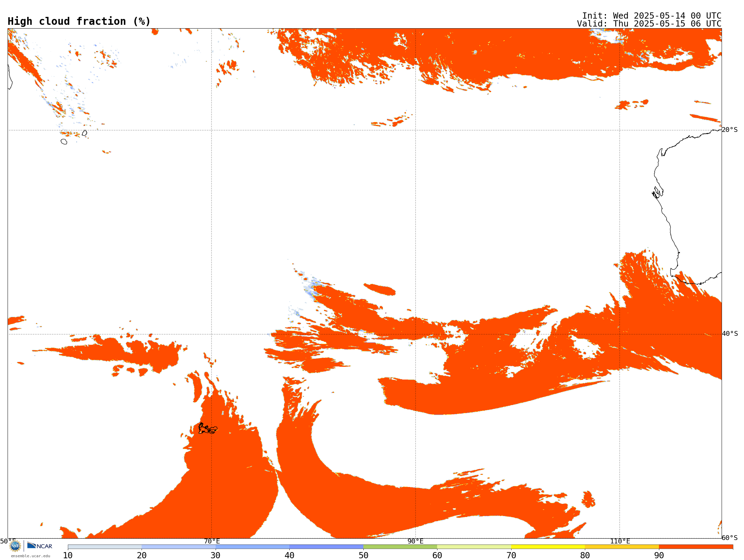Click the 40°S latitude label
This screenshot has width=744, height=560.
click(x=730, y=334)
